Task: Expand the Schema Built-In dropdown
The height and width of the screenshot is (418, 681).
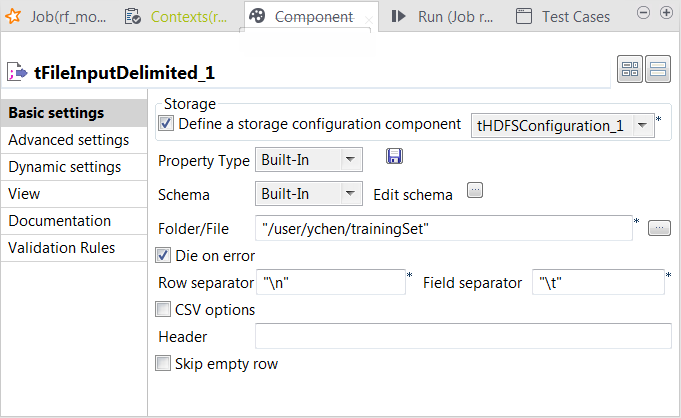Action: [349, 194]
